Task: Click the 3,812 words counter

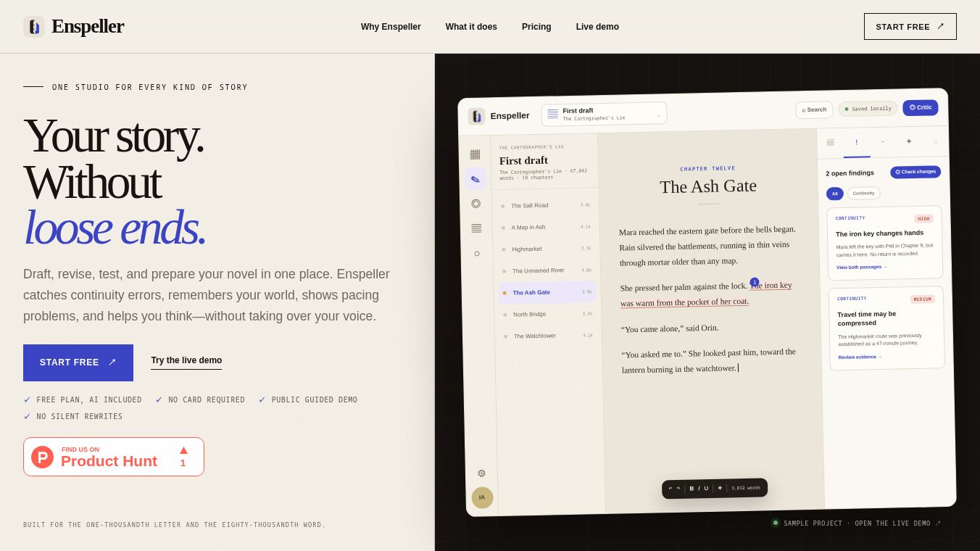Action: (x=746, y=488)
